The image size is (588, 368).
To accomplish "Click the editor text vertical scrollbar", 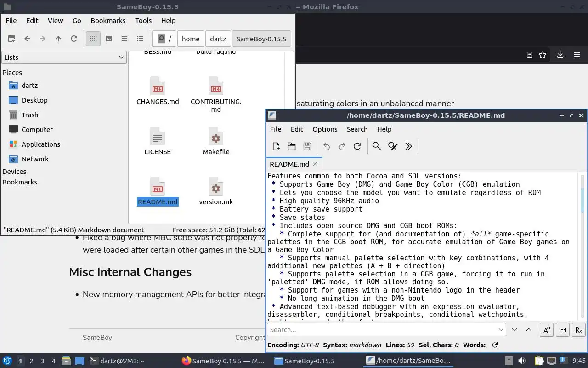I will click(x=582, y=246).
